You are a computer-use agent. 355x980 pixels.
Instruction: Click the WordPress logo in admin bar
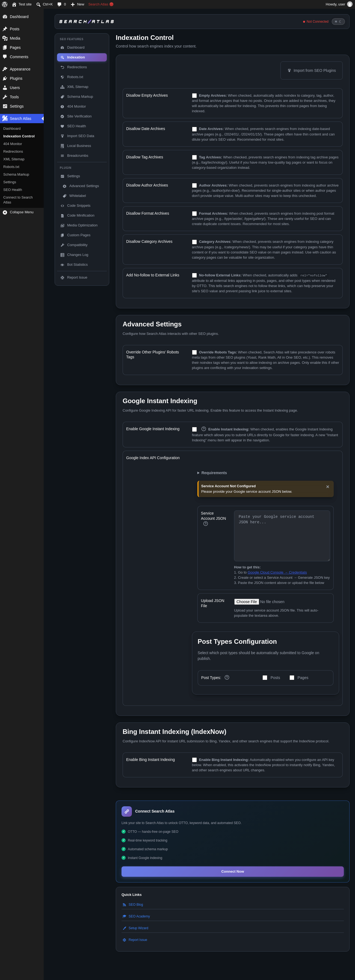click(x=5, y=4)
